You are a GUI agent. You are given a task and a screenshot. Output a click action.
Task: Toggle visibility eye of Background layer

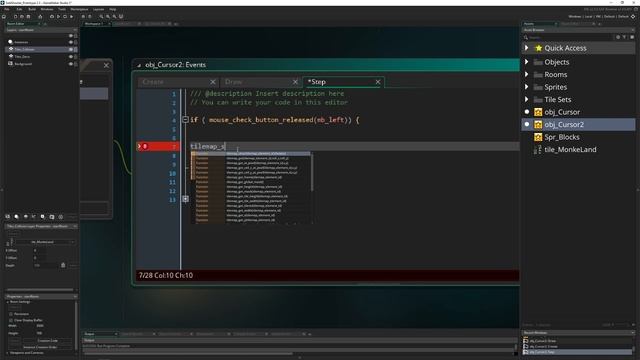click(71, 64)
